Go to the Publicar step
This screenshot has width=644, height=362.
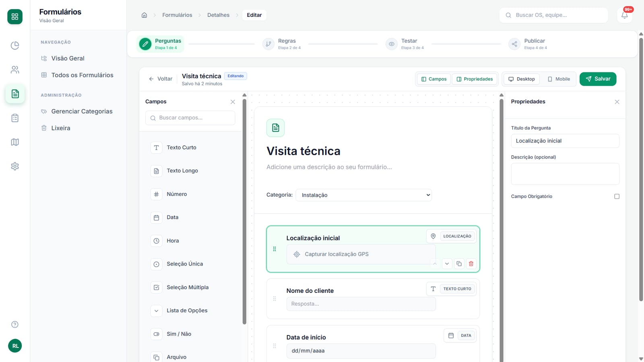[528, 44]
